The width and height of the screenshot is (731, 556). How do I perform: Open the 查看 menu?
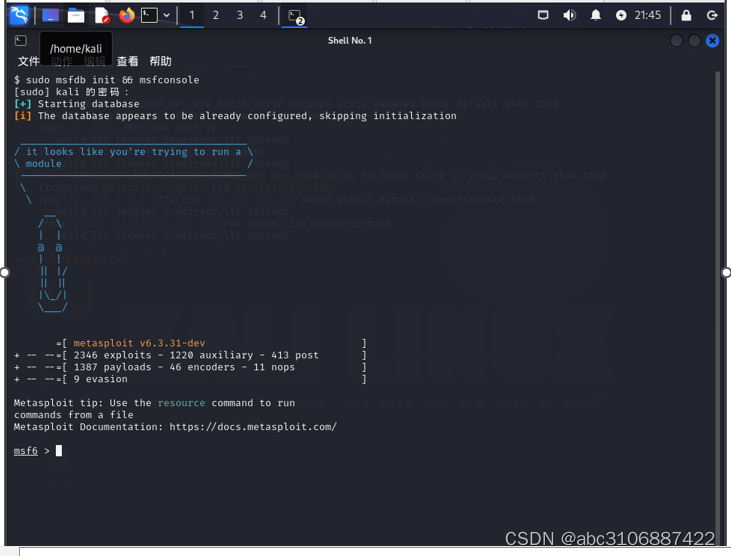(127, 61)
